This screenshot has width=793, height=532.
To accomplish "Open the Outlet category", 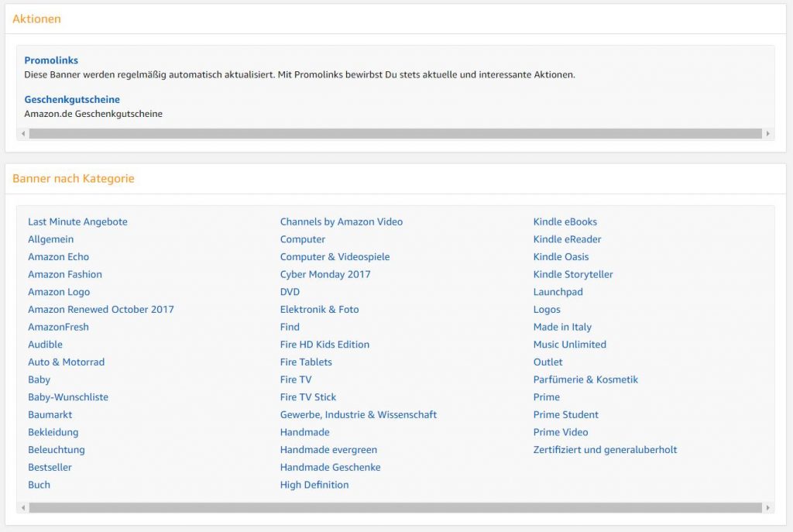I will pos(548,362).
